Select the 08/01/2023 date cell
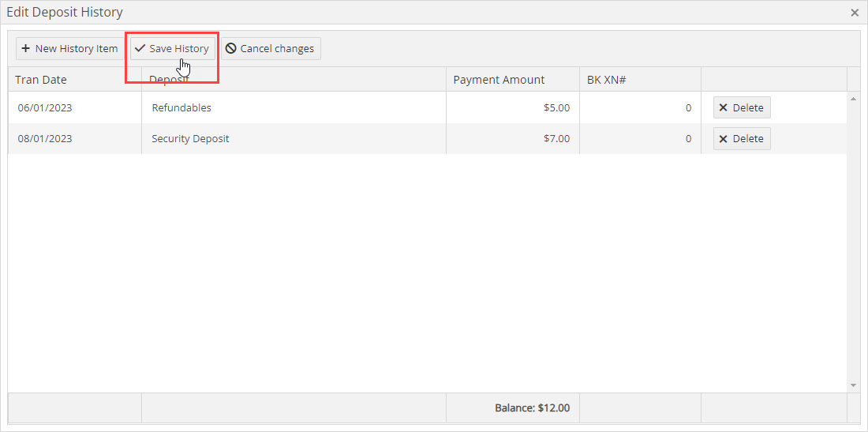This screenshot has width=868, height=432. click(45, 138)
